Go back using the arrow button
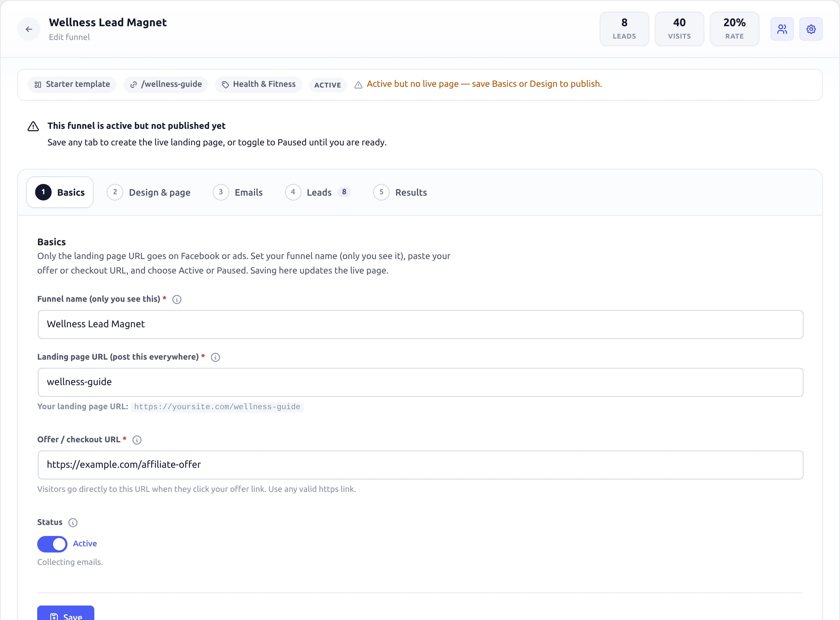Viewport: 840px width, 620px height. click(29, 29)
